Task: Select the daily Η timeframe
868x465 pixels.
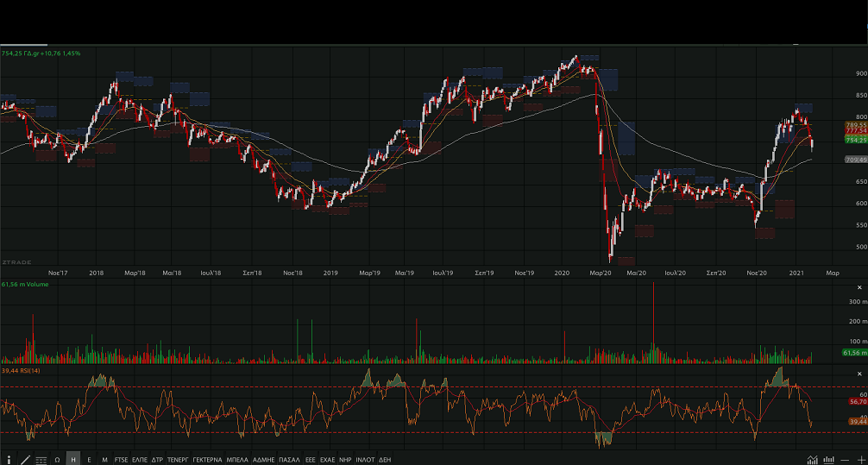Action: click(x=73, y=460)
